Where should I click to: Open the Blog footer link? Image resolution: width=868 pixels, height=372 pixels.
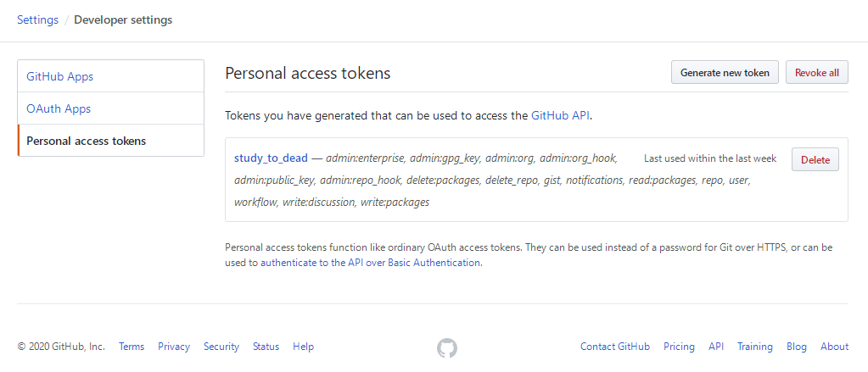pyautogui.click(x=797, y=347)
